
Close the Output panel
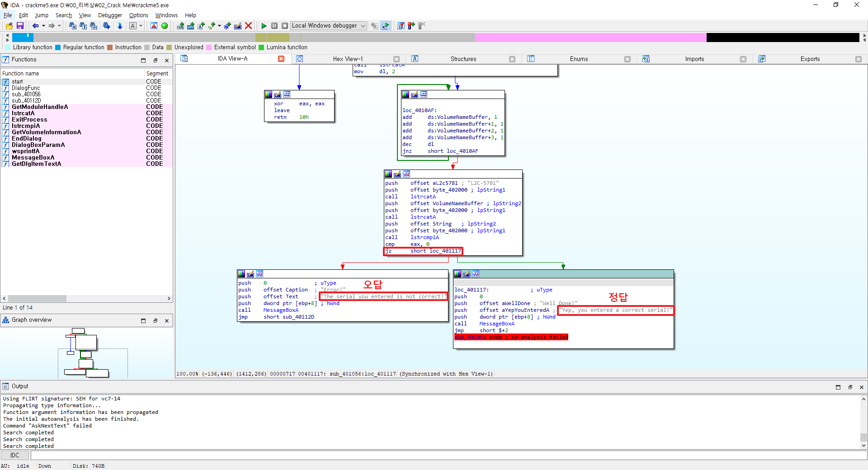point(861,387)
